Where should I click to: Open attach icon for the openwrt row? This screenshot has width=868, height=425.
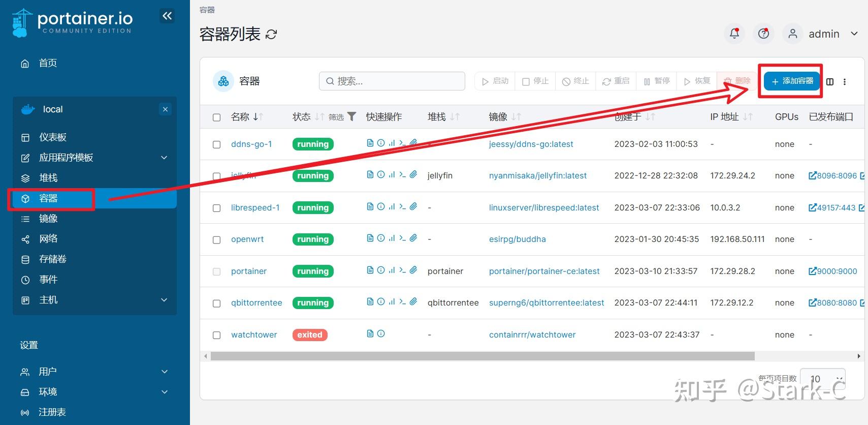pyautogui.click(x=413, y=238)
